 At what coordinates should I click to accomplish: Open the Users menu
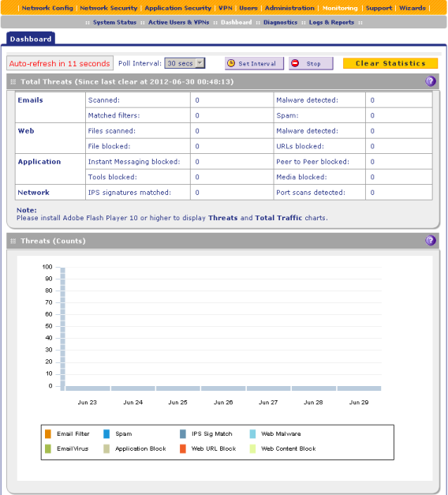pyautogui.click(x=248, y=8)
